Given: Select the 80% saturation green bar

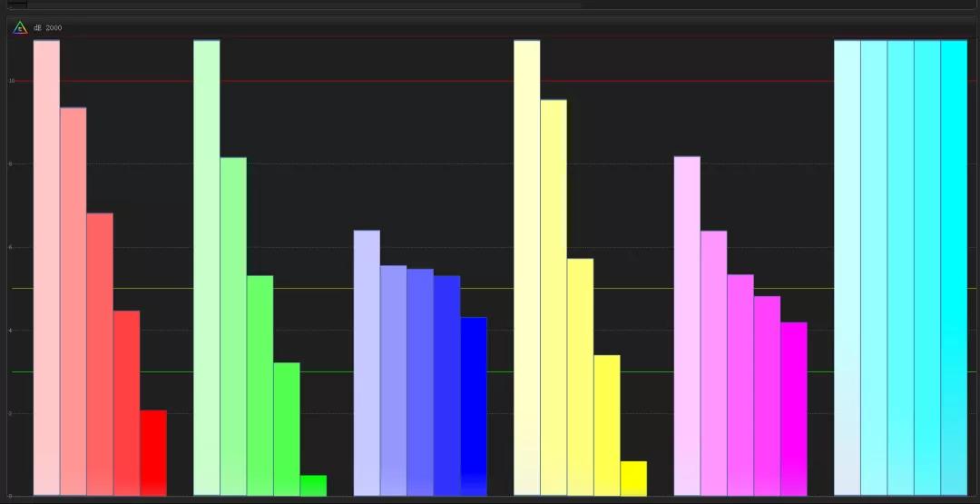Looking at the screenshot, I should coord(287,429).
